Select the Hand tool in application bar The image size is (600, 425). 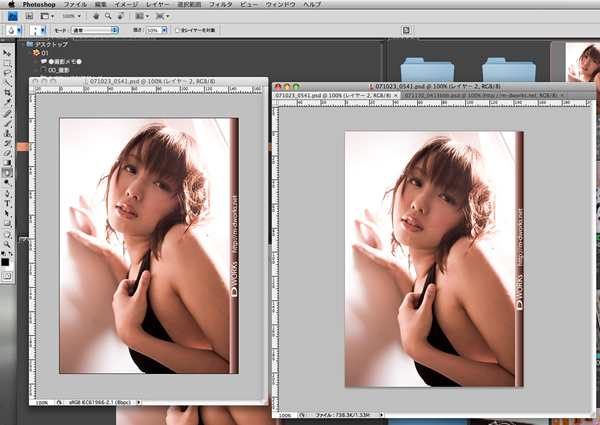[96, 16]
